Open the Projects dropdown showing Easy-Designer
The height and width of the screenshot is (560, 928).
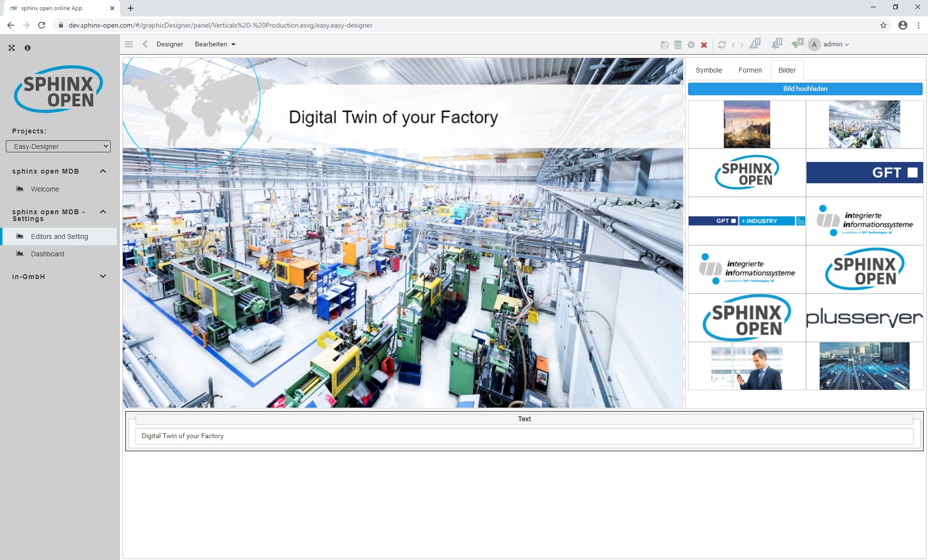coord(58,146)
